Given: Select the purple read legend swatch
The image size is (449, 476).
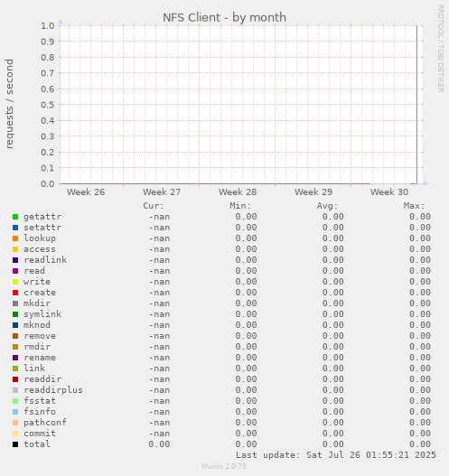Looking at the screenshot, I should pos(15,271).
